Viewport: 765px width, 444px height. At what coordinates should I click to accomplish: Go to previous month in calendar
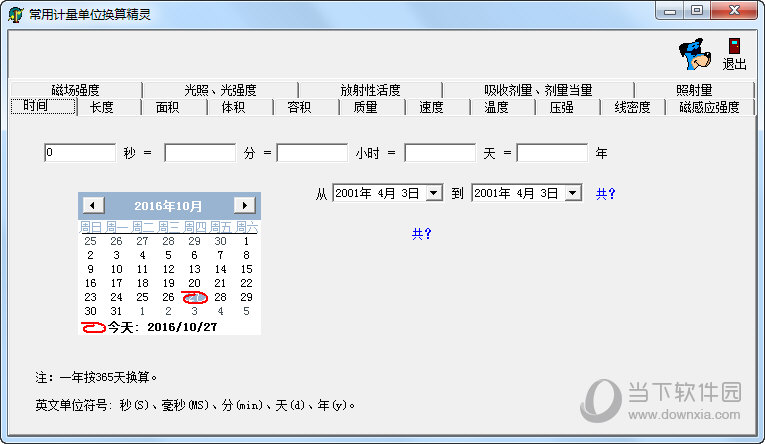coord(93,205)
